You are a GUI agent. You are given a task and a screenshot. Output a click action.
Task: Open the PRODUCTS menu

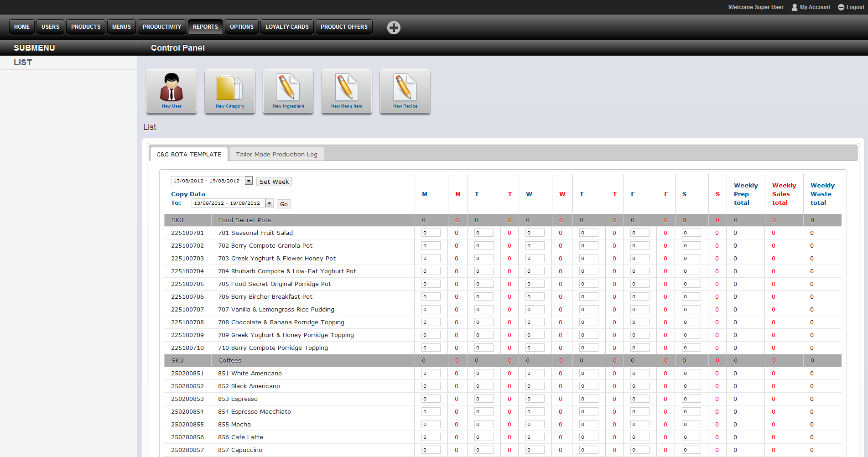click(x=86, y=27)
